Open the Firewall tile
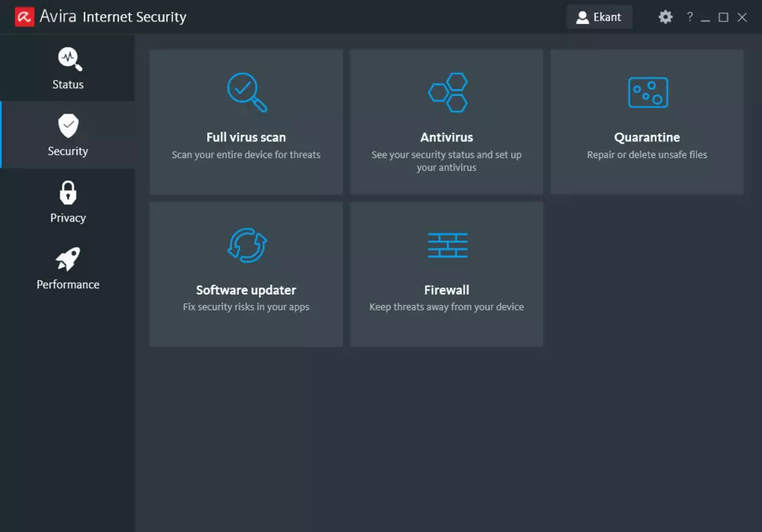 click(447, 274)
